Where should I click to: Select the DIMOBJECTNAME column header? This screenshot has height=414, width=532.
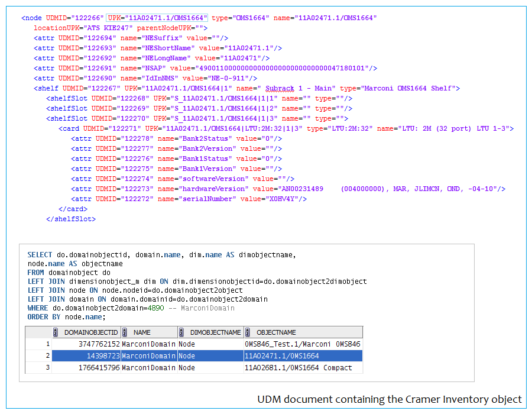(216, 332)
